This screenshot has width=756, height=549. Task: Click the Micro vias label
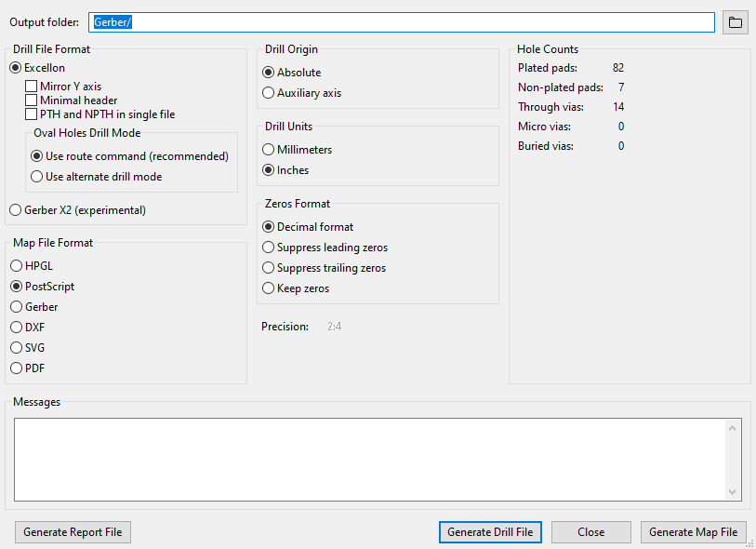click(x=544, y=127)
